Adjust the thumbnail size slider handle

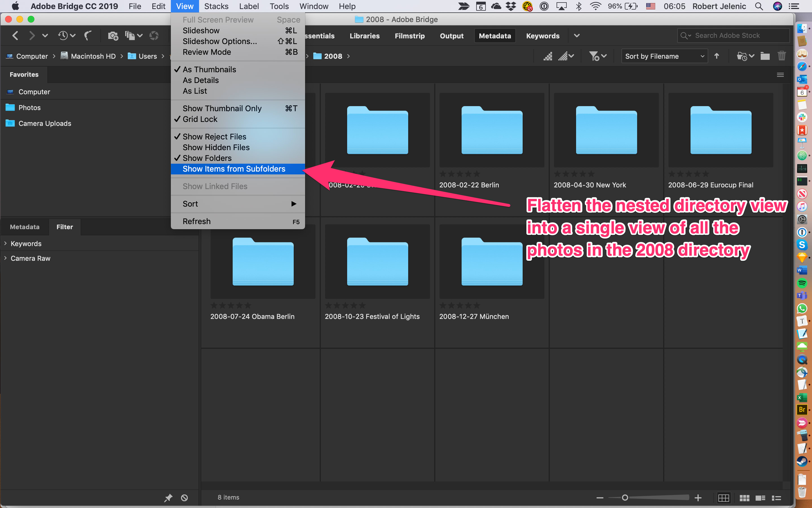[x=625, y=498]
